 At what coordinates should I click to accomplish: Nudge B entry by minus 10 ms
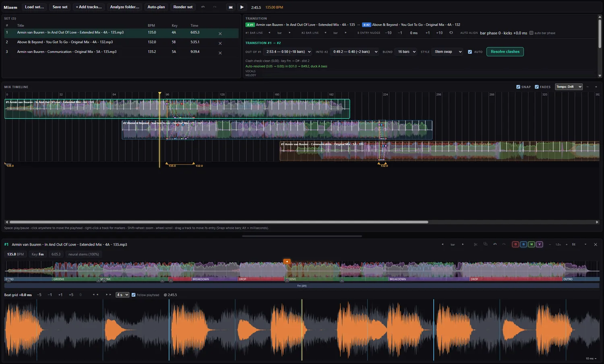pyautogui.click(x=388, y=33)
